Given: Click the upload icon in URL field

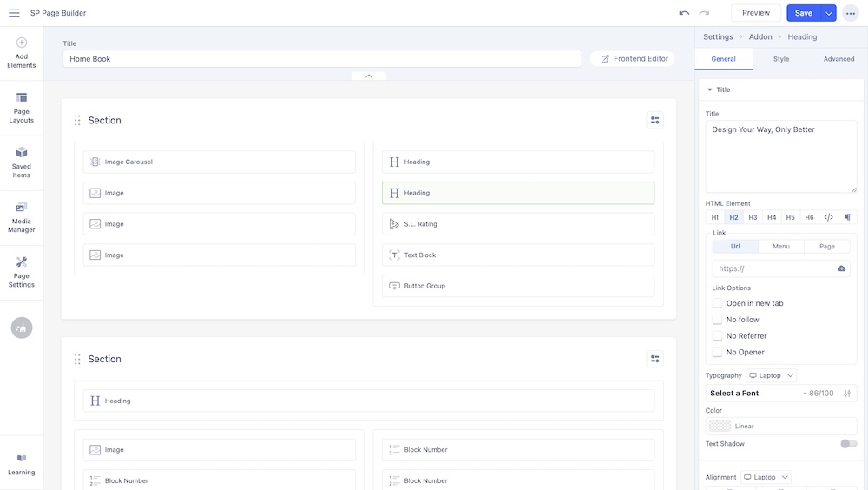Looking at the screenshot, I should pyautogui.click(x=841, y=269).
